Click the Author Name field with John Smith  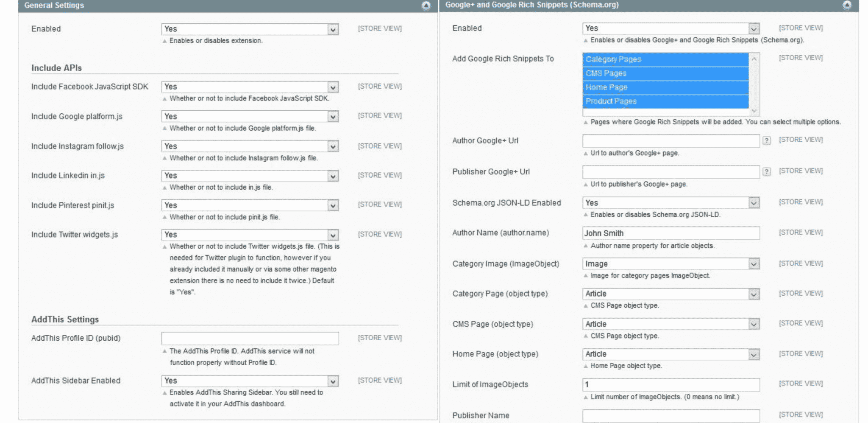[x=671, y=233]
